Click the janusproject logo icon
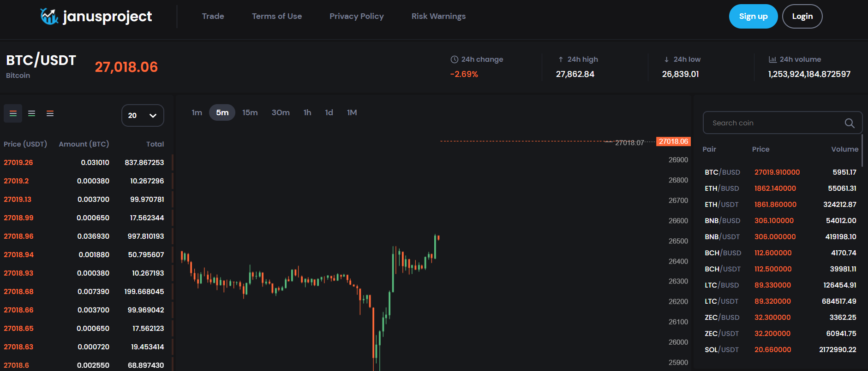 pyautogui.click(x=49, y=17)
